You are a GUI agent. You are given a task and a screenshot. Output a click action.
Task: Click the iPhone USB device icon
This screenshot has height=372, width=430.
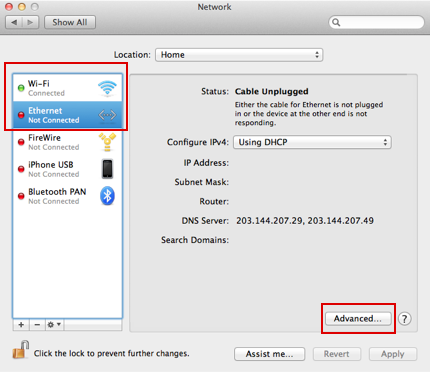pyautogui.click(x=107, y=169)
